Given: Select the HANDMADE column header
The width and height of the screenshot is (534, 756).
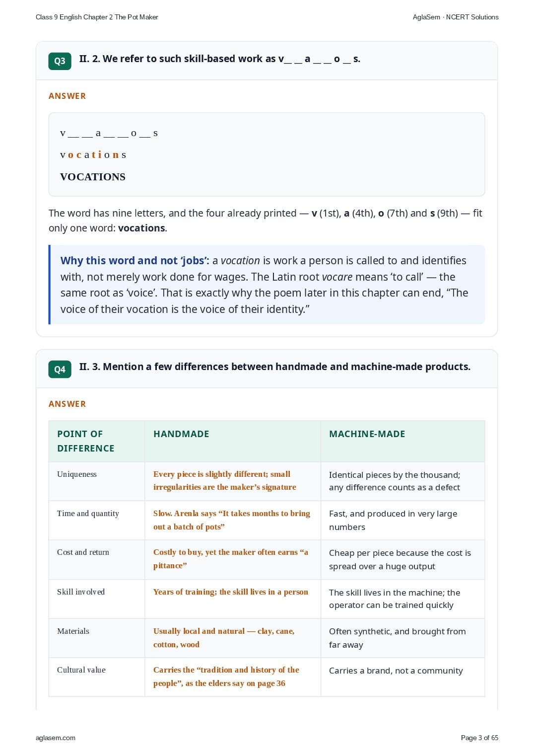Looking at the screenshot, I should coord(181,434).
